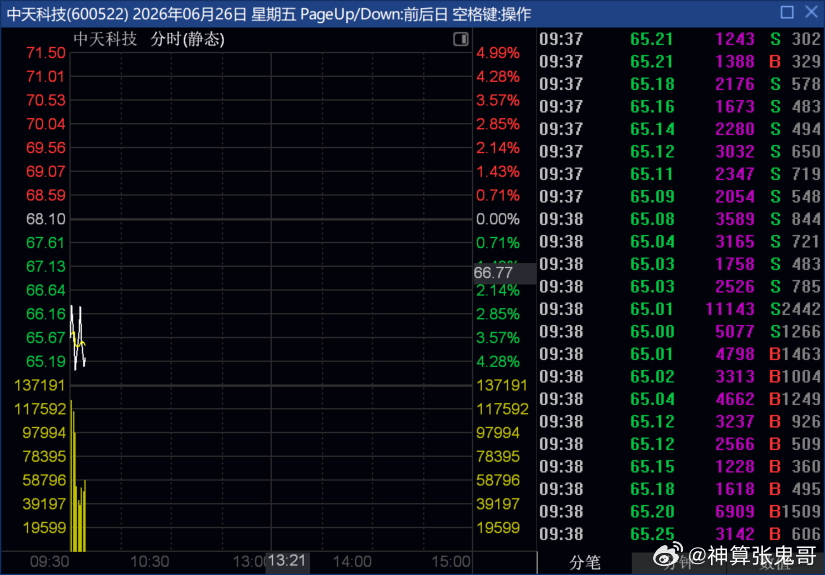Click the 分时(静态) chart mode label
Image resolution: width=825 pixels, height=575 pixels.
(x=187, y=39)
